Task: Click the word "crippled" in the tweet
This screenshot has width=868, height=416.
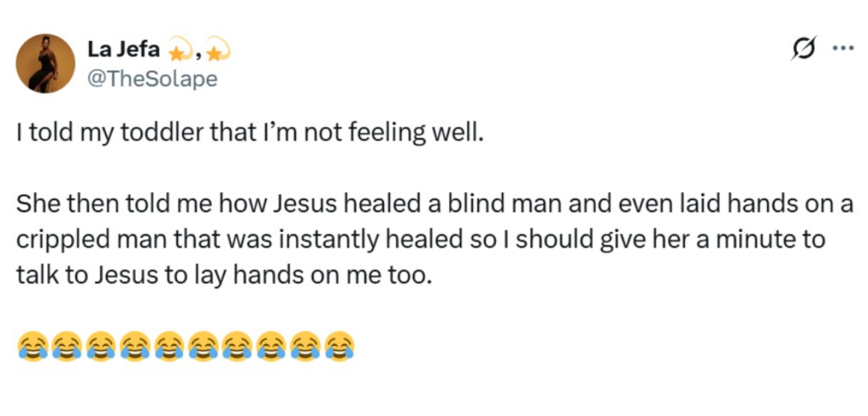Action: coord(54,240)
